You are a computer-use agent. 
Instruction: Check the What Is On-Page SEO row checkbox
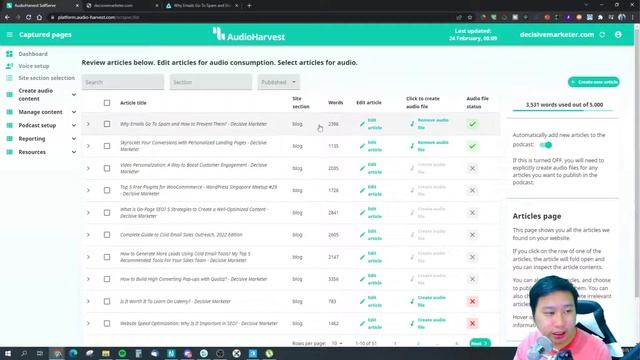[x=107, y=213]
